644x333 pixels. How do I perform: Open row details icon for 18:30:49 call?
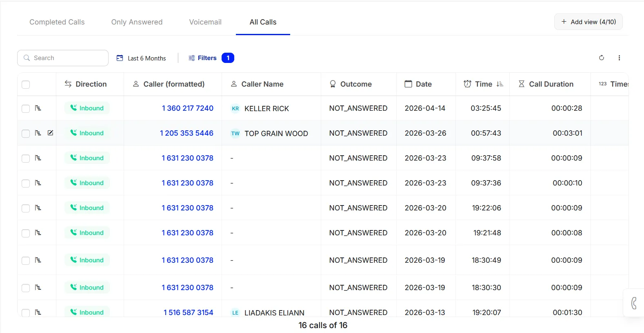pos(38,260)
